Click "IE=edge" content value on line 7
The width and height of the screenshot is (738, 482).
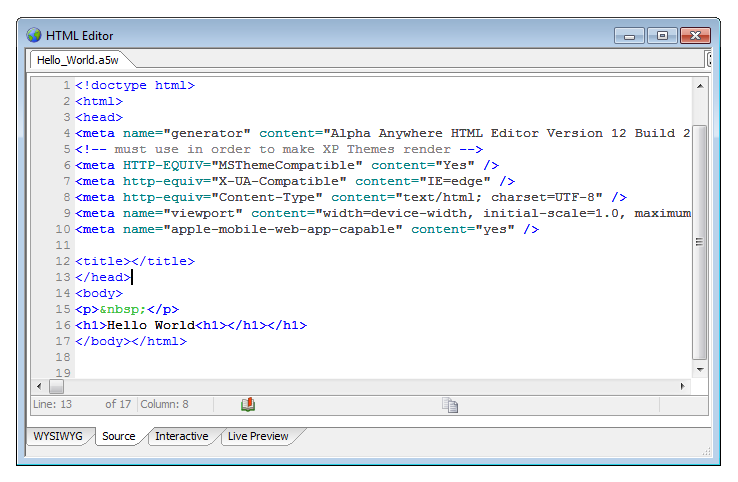pos(455,181)
